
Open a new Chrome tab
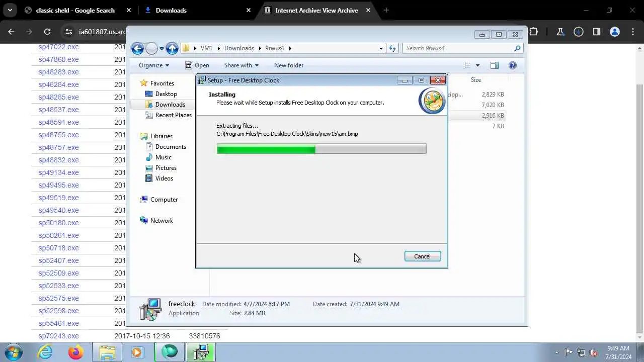tap(386, 10)
